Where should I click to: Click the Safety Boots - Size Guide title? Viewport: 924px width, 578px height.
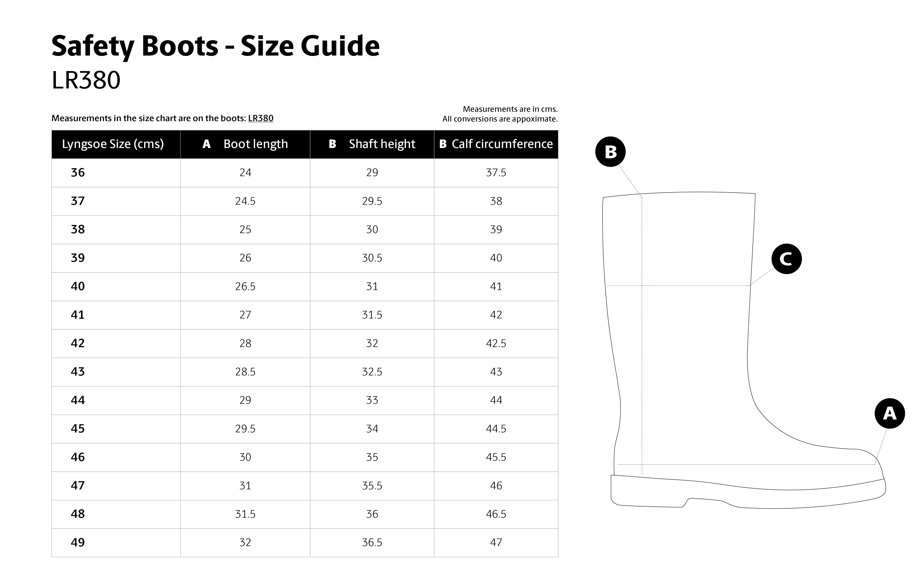point(215,46)
